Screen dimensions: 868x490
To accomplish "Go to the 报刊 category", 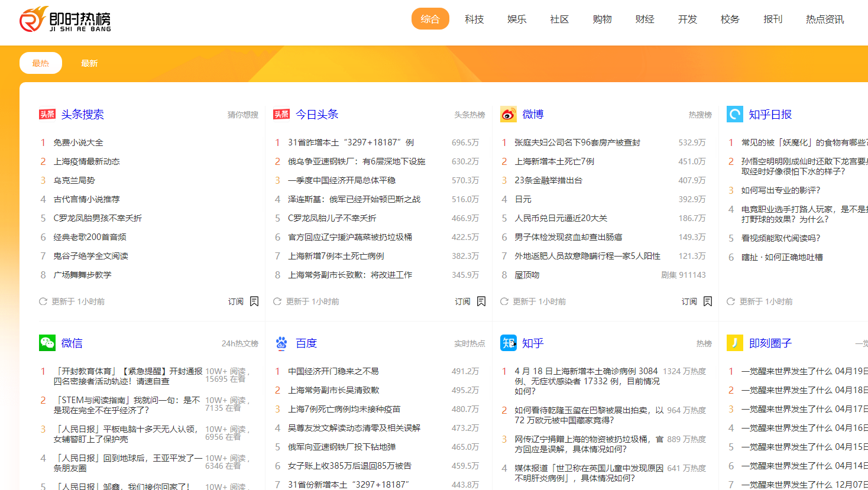I will [x=773, y=19].
